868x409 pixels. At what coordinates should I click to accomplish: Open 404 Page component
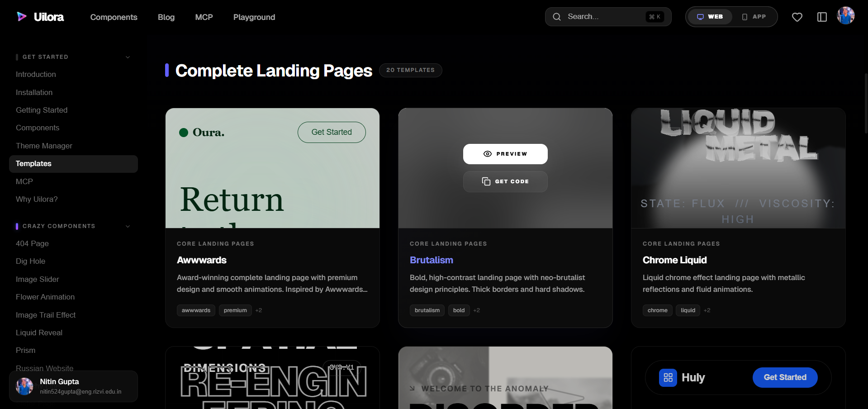click(x=32, y=243)
